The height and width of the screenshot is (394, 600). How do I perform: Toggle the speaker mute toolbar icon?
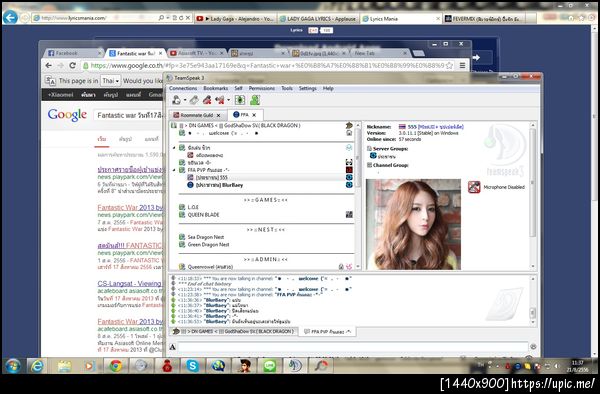point(220,100)
